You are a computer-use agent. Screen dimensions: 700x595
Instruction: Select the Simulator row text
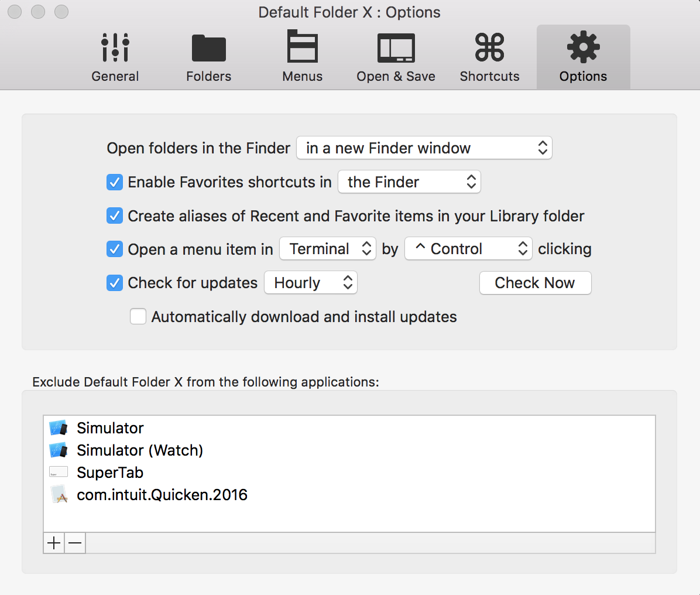(x=110, y=428)
